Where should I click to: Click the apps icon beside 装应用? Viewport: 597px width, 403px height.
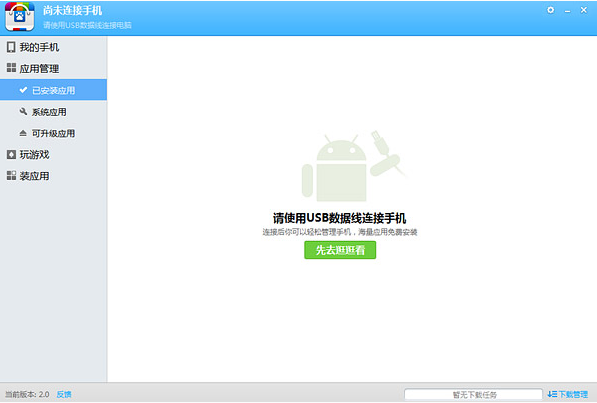[x=11, y=176]
